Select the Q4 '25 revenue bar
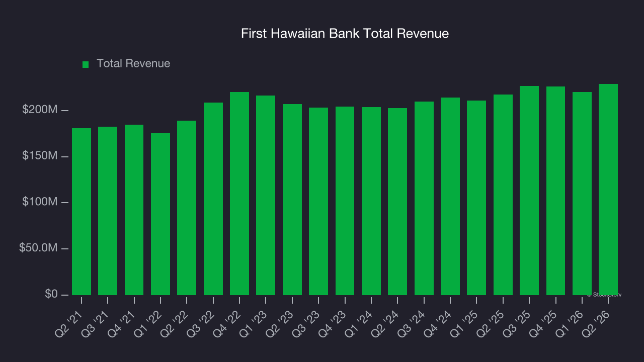Screen dimensions: 644x362 [x=556, y=191]
